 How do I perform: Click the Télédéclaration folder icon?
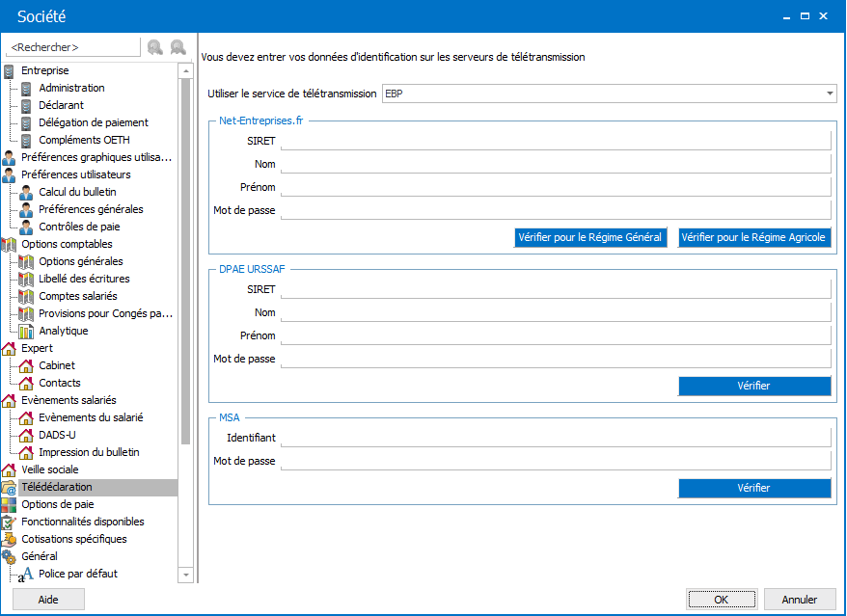9,488
